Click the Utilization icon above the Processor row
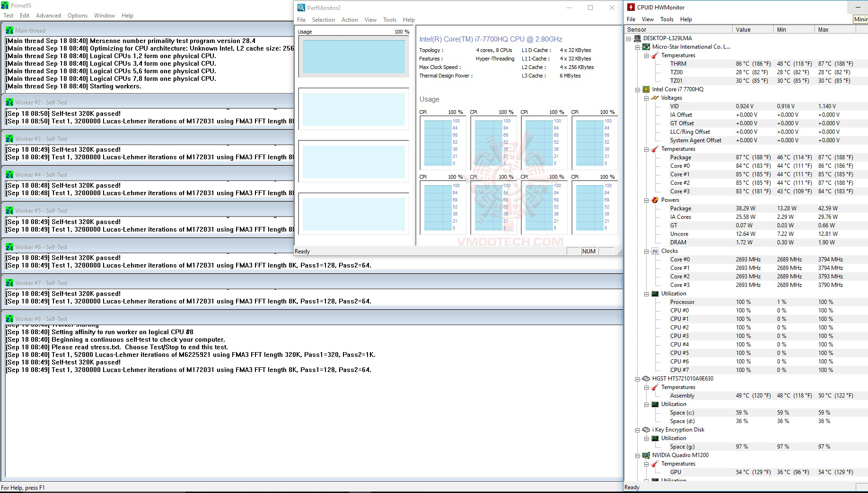 pos(655,294)
